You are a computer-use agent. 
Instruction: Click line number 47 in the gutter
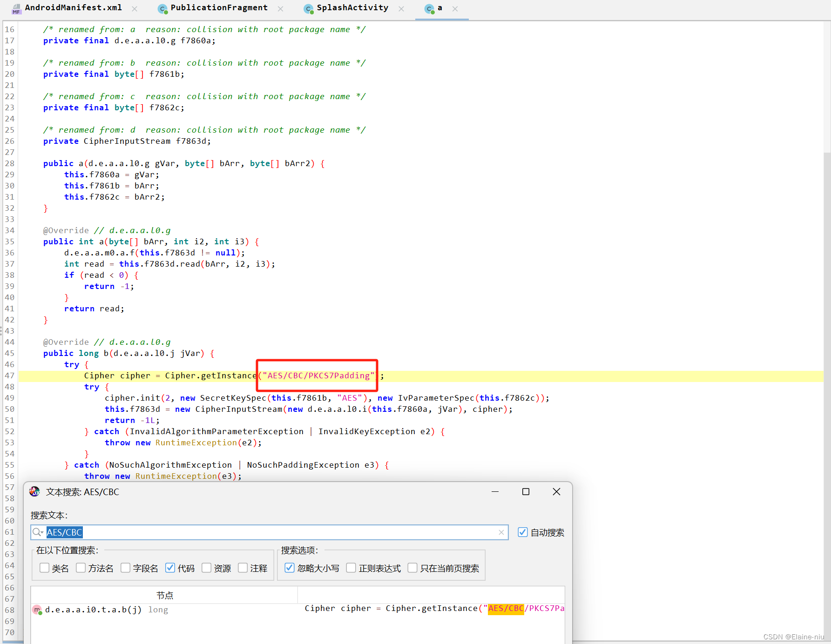[x=10, y=376]
